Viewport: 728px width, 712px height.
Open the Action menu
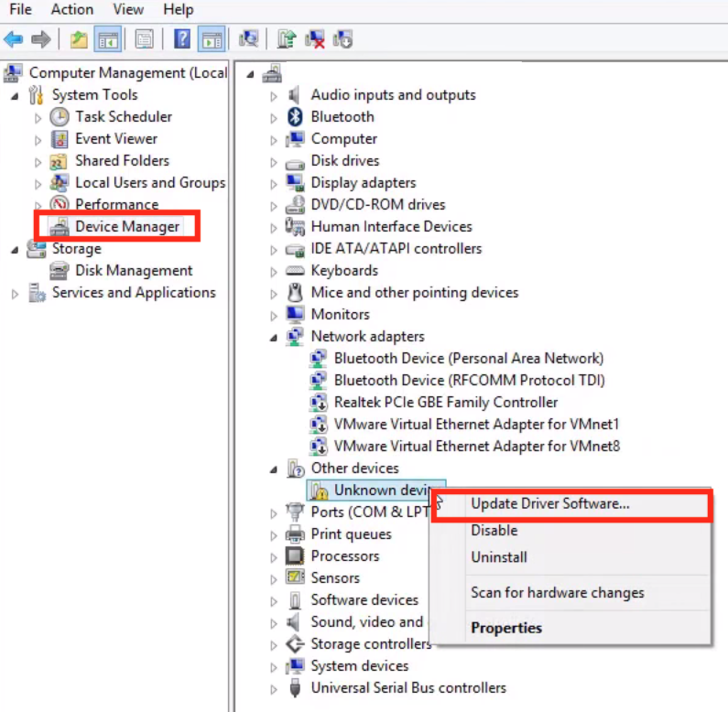click(x=72, y=9)
